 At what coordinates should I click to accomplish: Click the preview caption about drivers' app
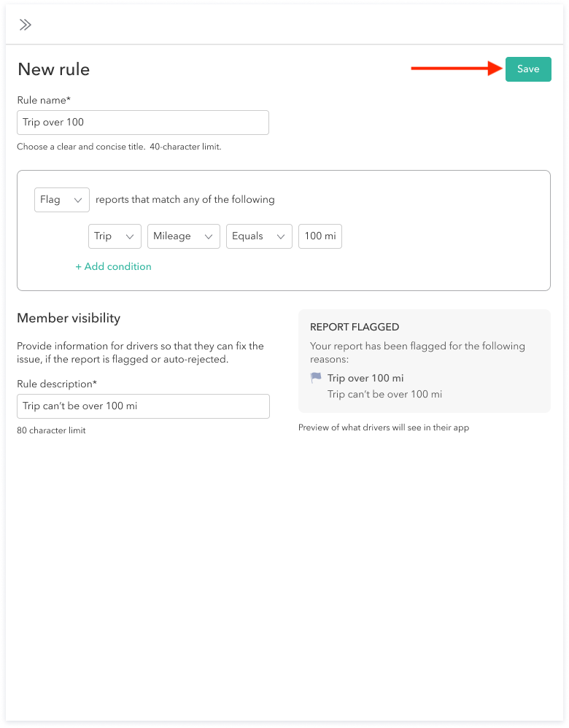point(384,427)
